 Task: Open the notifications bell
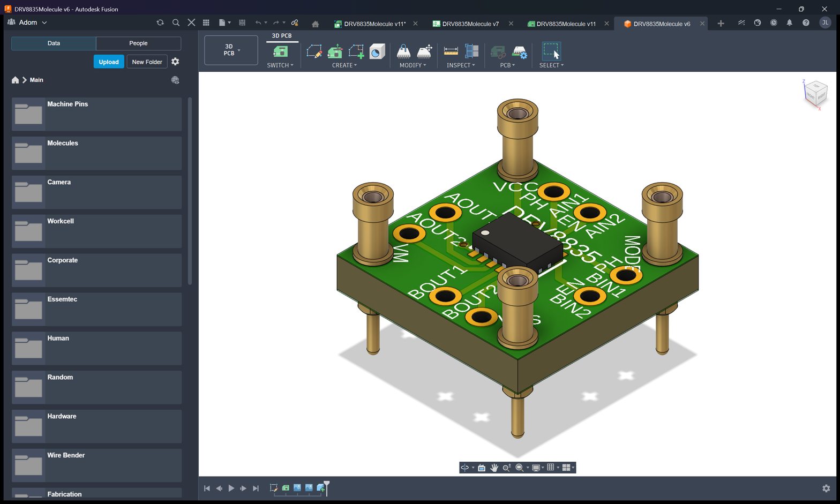[789, 22]
